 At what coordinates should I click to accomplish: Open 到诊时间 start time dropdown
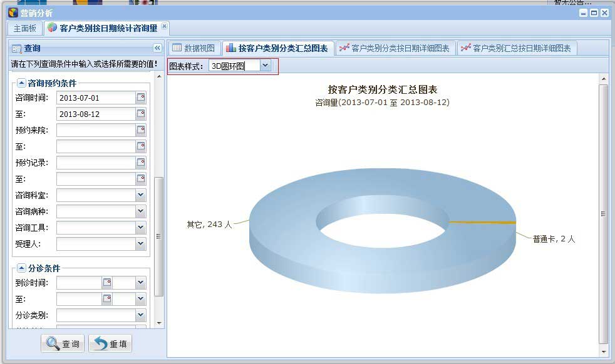click(141, 283)
